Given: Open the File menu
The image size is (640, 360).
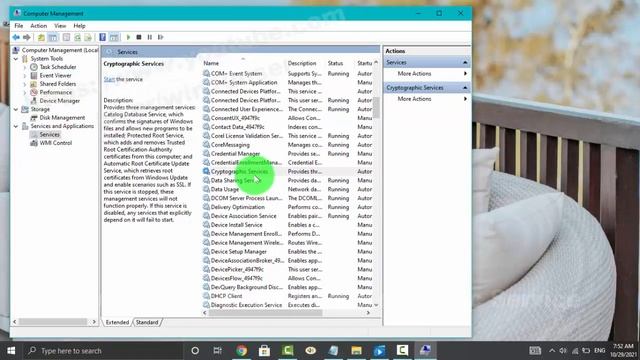Looking at the screenshot, I should point(19,26).
